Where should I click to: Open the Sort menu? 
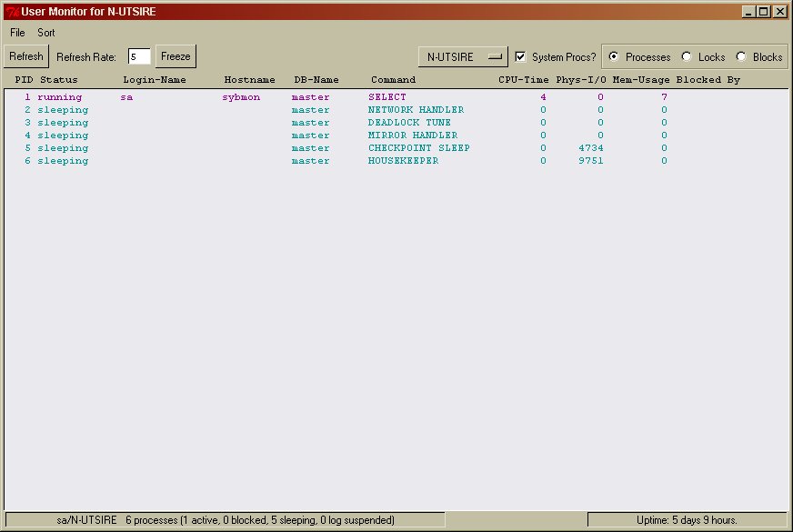click(x=46, y=33)
